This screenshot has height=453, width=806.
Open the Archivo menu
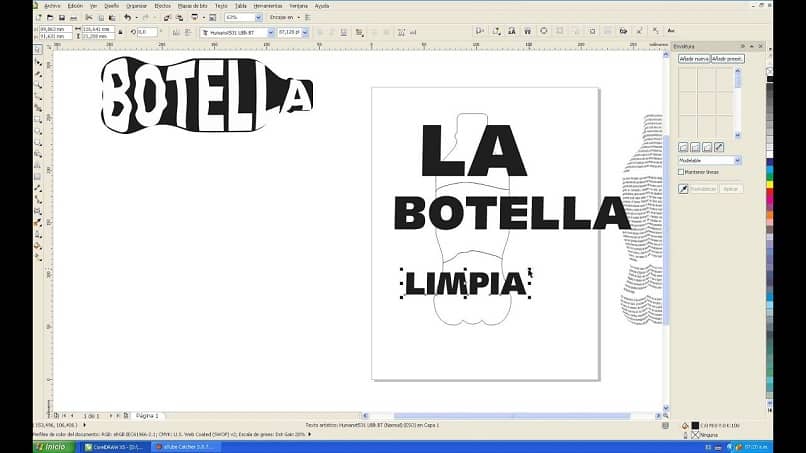[52, 6]
